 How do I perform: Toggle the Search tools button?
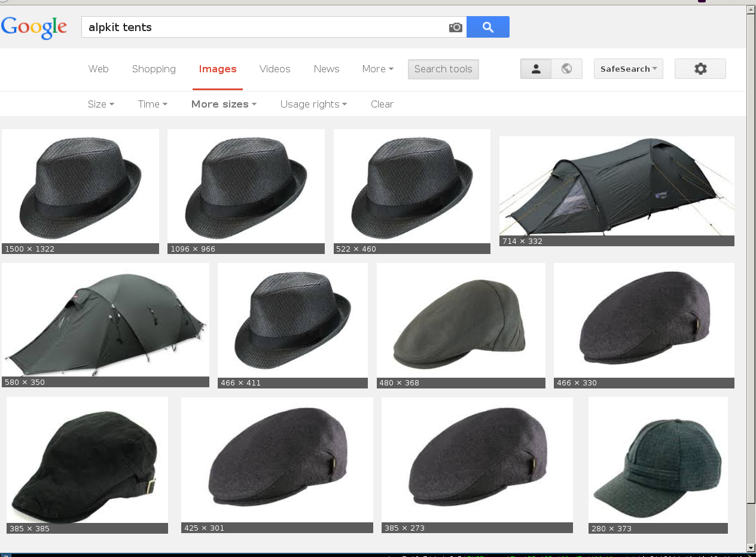pyautogui.click(x=443, y=69)
